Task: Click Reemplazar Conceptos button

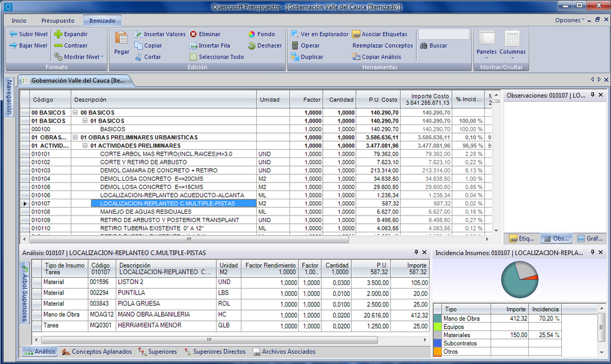Action: coord(382,45)
